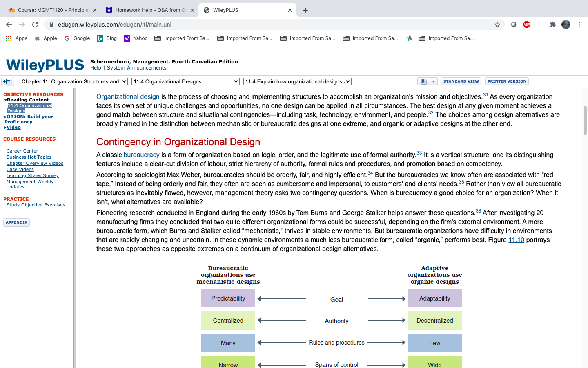Switch to Homework Help Q&A tab
The width and height of the screenshot is (588, 368).
point(149,10)
